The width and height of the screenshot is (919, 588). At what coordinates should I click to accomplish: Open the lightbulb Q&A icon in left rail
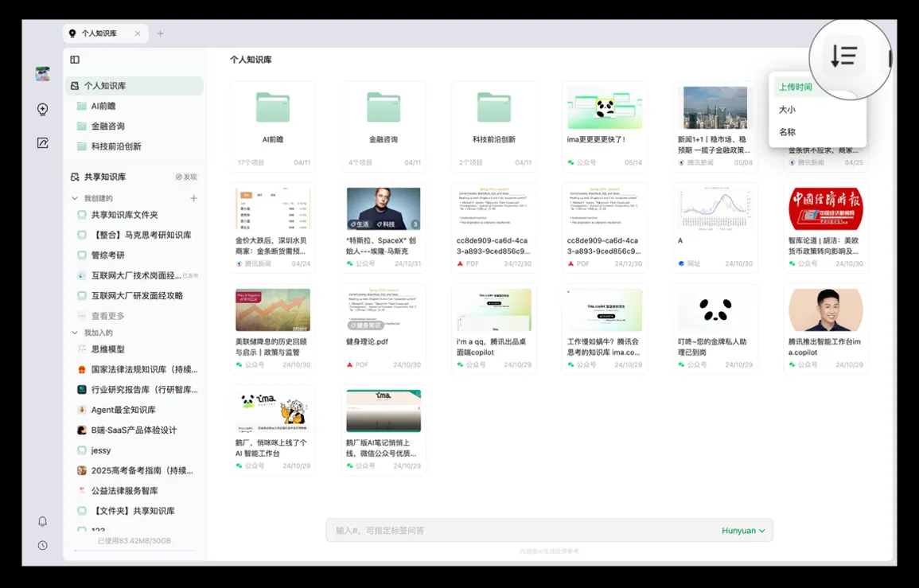pyautogui.click(x=43, y=110)
